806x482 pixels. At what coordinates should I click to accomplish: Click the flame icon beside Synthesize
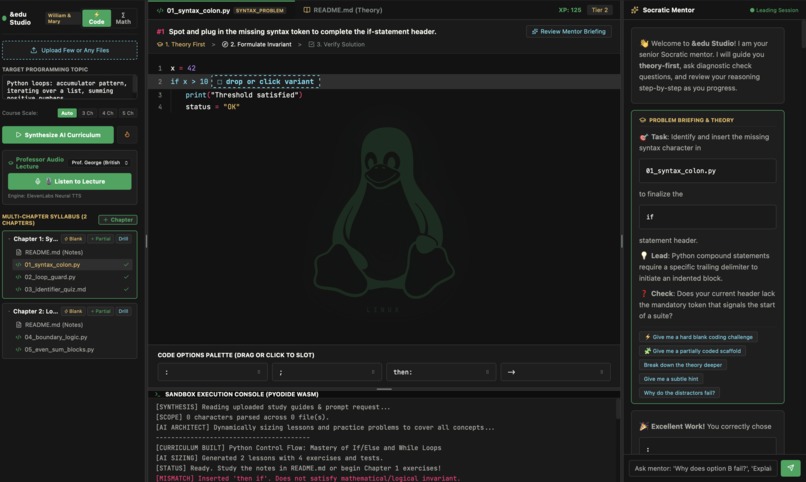(127, 135)
